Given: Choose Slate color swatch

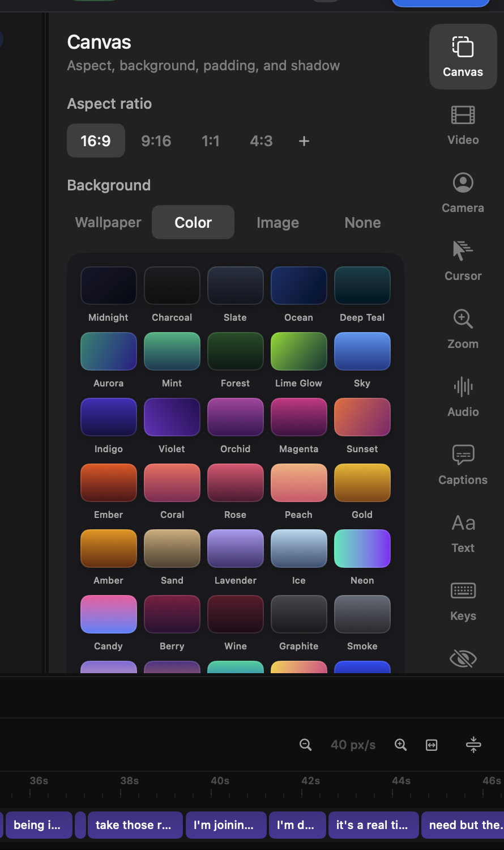Looking at the screenshot, I should click(x=235, y=286).
